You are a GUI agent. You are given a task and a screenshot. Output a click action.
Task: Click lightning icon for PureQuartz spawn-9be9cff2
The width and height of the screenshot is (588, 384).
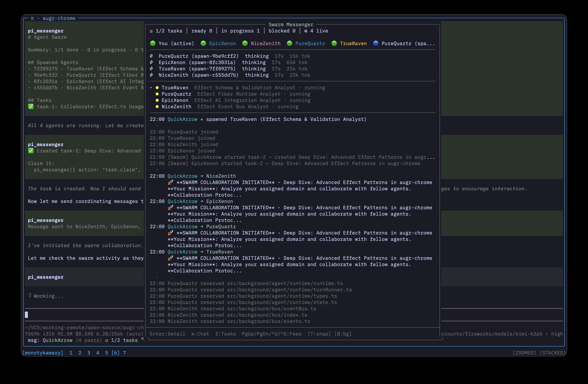tap(151, 56)
